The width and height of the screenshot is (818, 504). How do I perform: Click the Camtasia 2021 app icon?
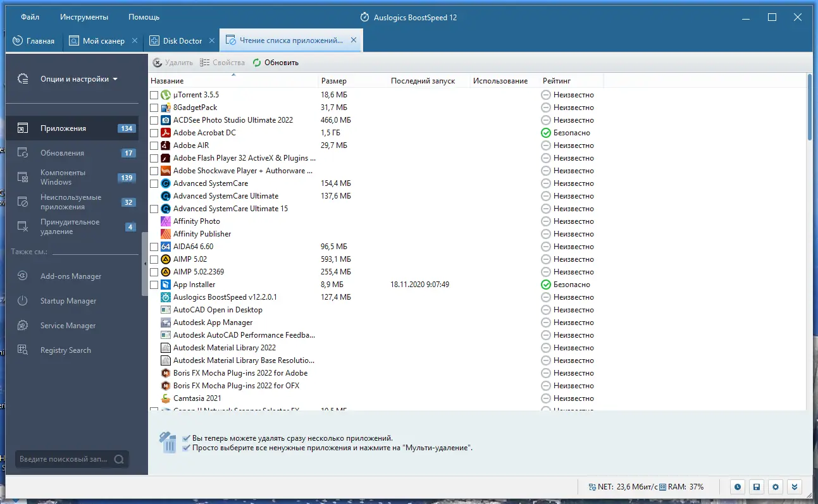(x=165, y=398)
